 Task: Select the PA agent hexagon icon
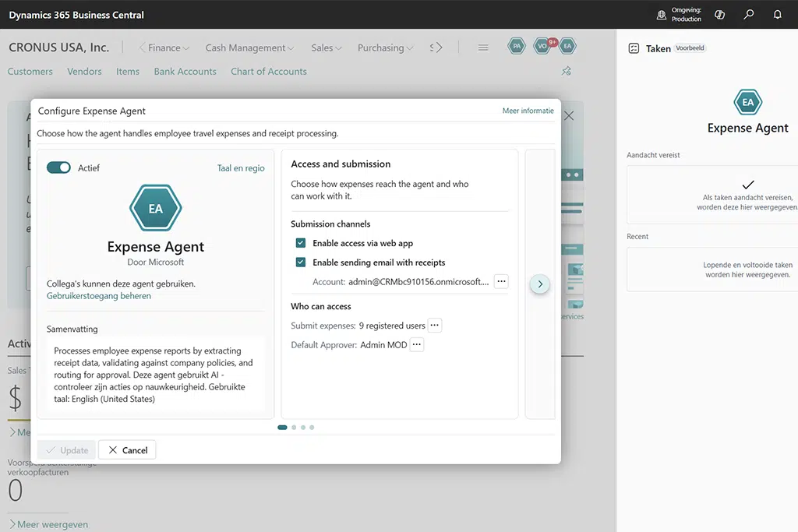pyautogui.click(x=517, y=46)
